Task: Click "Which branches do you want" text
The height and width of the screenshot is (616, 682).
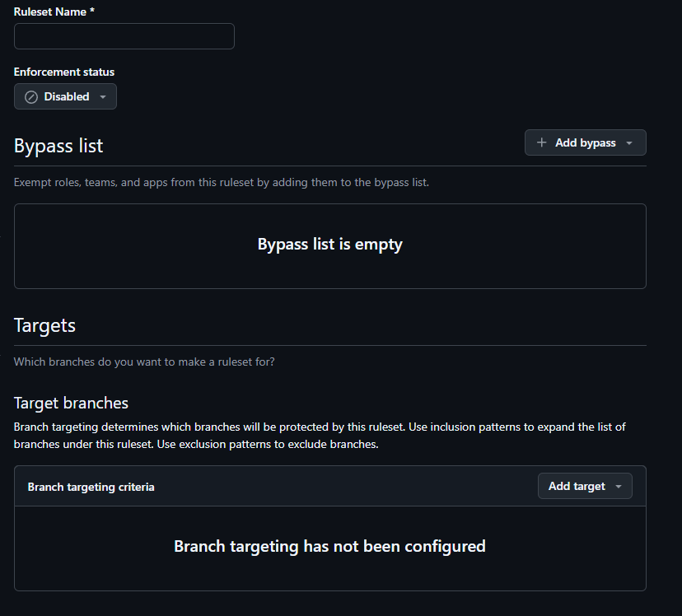Action: pyautogui.click(x=144, y=362)
